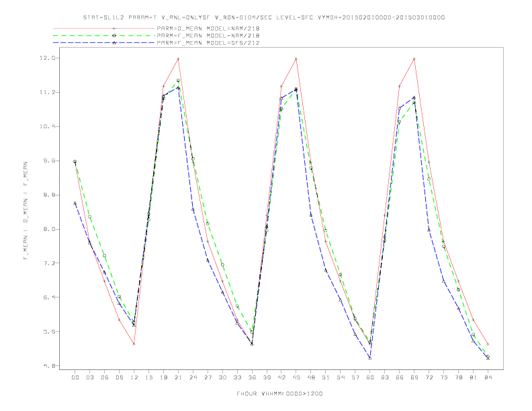The width and height of the screenshot is (532, 411).
Task: Click x-axis tick label 00
Action: point(75,377)
